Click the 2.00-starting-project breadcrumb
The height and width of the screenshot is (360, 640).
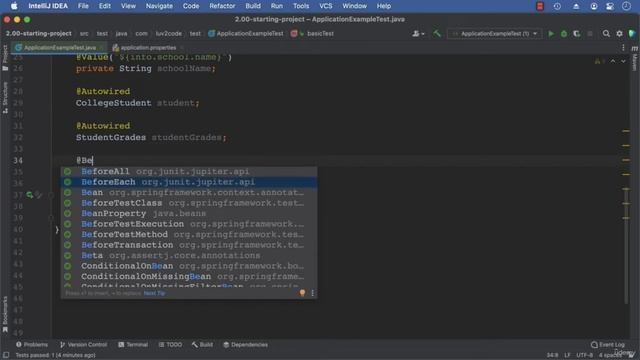tap(39, 34)
